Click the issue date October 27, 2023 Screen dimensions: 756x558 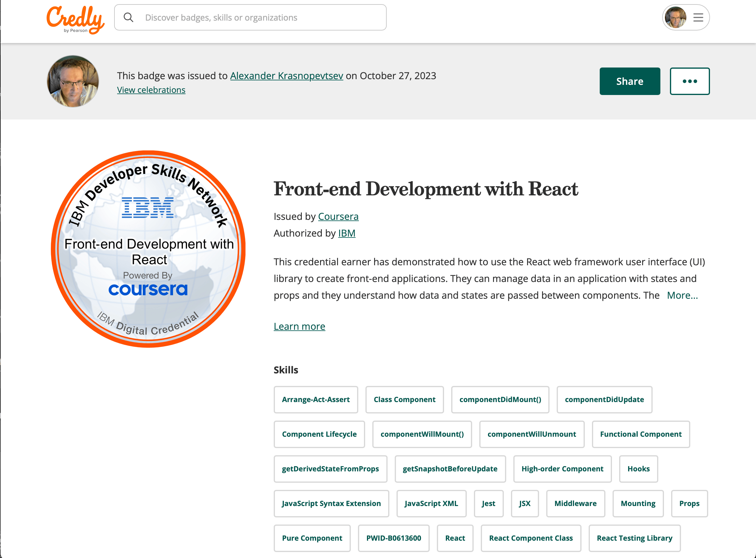point(398,76)
